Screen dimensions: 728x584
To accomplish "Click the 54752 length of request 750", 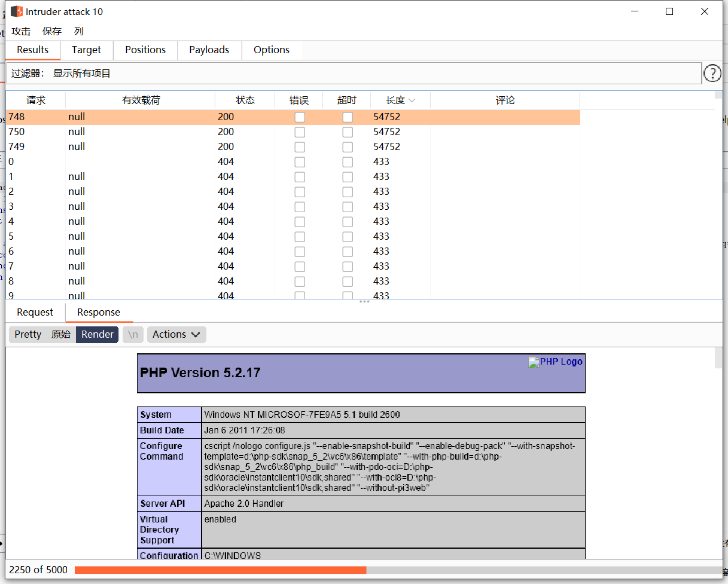I will click(387, 132).
